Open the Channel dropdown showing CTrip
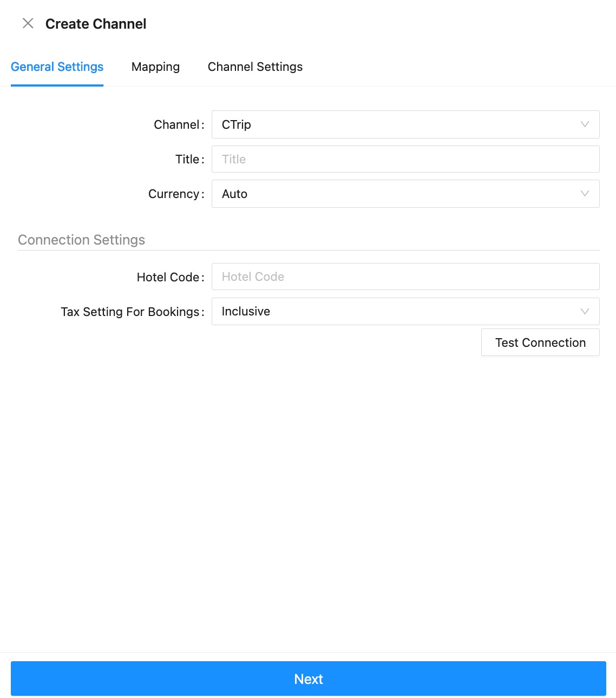The height and width of the screenshot is (698, 616). click(x=405, y=124)
